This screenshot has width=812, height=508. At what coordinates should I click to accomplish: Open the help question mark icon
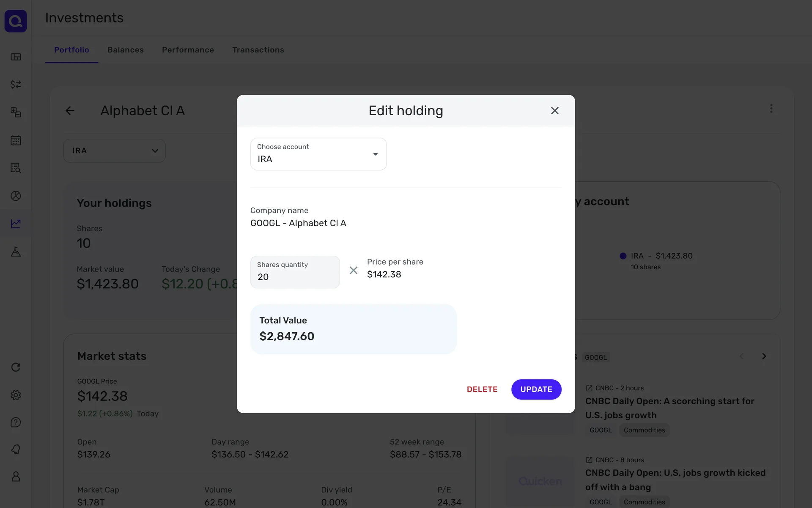[16, 422]
